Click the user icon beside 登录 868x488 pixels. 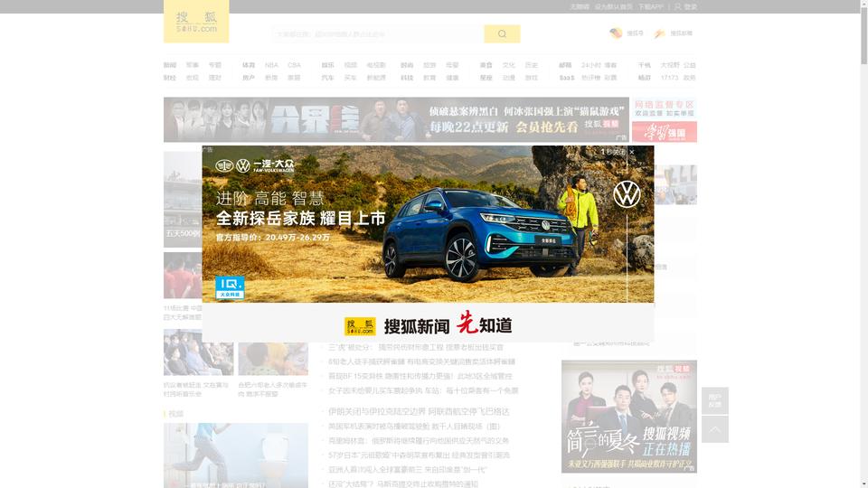(x=677, y=6)
